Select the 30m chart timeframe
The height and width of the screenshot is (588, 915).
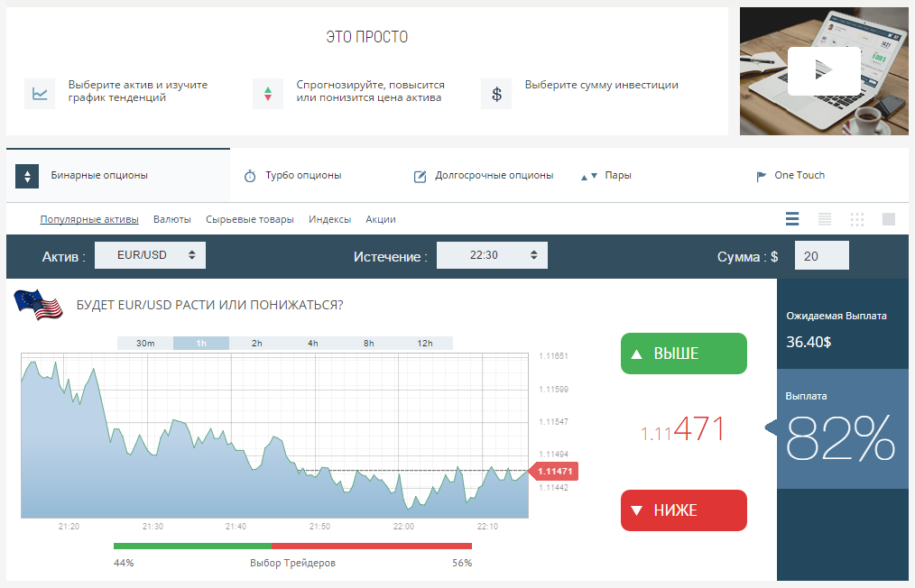[145, 344]
